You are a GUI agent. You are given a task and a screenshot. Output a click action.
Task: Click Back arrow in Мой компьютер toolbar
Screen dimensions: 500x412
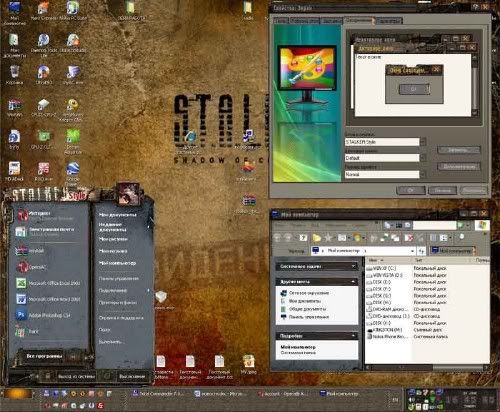click(277, 238)
